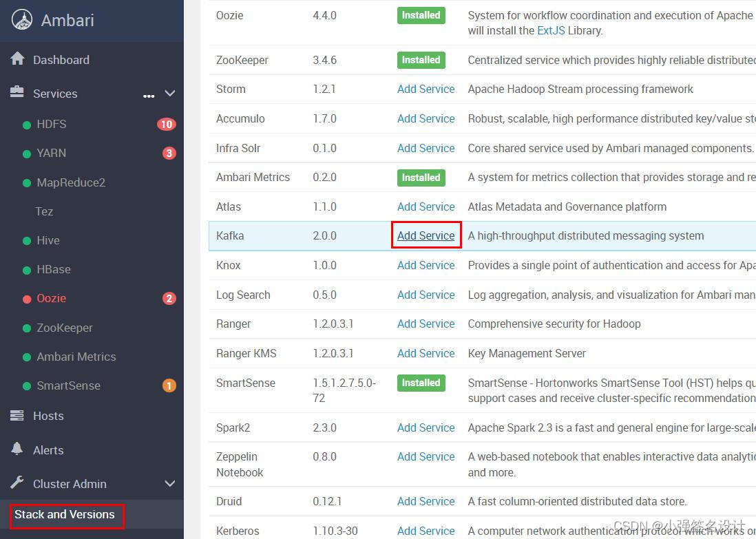Go to Hosts in the sidebar

(48, 416)
